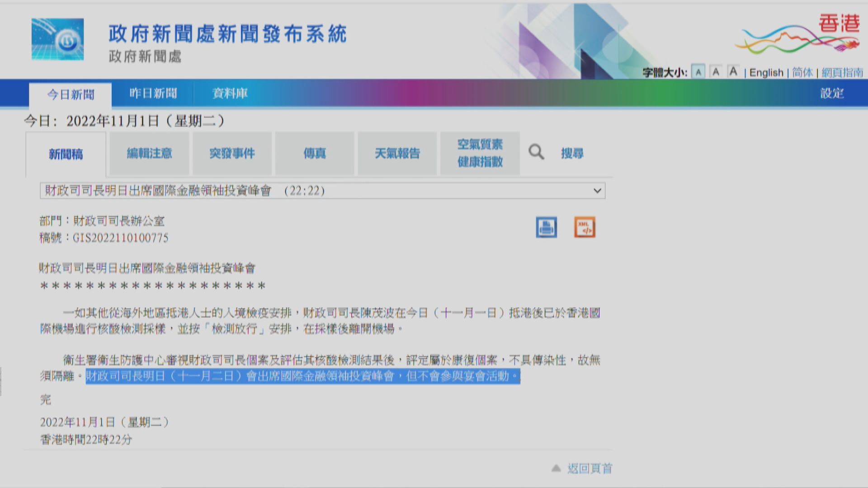
Task: Open the 今日新聞 tab
Action: (x=71, y=94)
